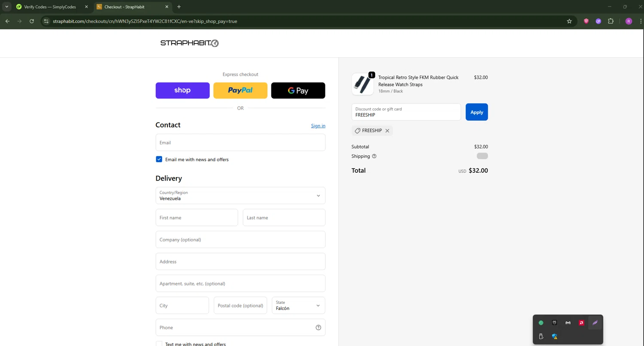
Task: Go back to previous page
Action: [x=7, y=21]
